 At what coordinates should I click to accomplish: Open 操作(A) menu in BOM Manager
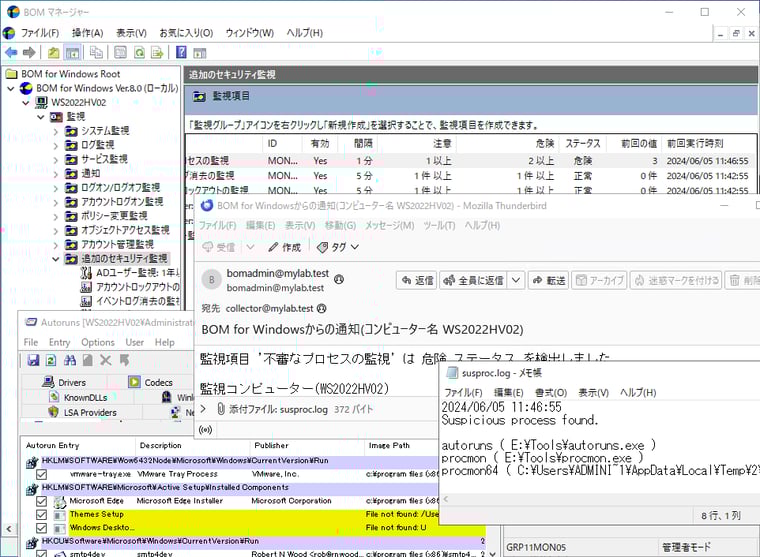pyautogui.click(x=88, y=33)
